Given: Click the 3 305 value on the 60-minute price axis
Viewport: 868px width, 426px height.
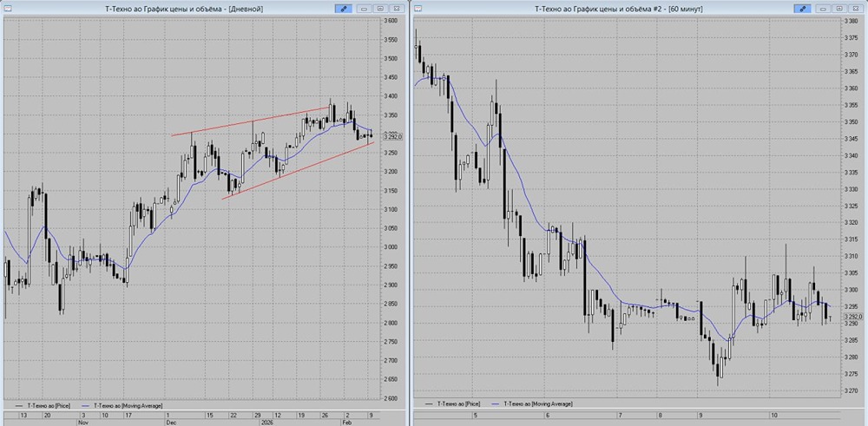Looking at the screenshot, I should tap(850, 272).
